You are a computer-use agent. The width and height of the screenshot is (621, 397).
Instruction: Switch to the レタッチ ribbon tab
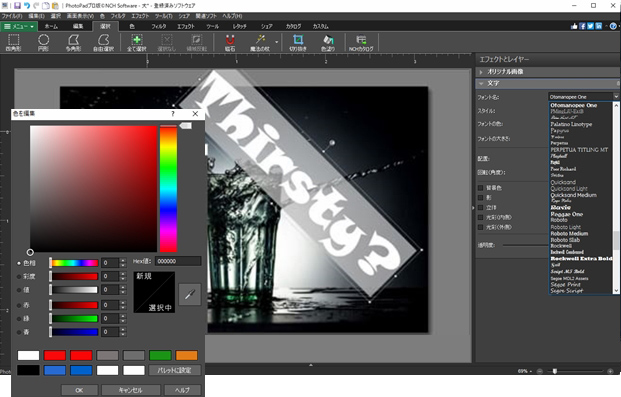click(x=239, y=27)
